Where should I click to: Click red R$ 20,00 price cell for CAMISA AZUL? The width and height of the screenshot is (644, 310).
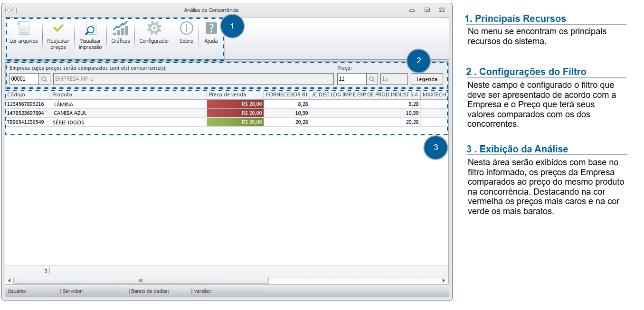click(236, 113)
